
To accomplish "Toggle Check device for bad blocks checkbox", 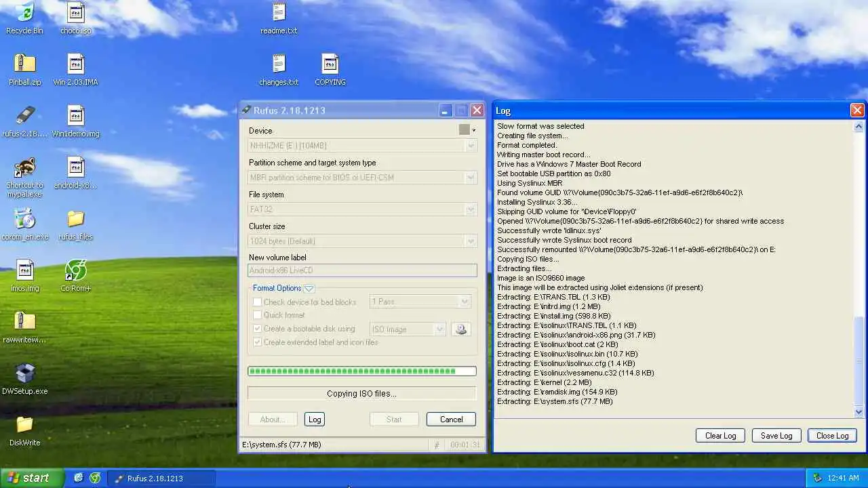I will (x=257, y=302).
